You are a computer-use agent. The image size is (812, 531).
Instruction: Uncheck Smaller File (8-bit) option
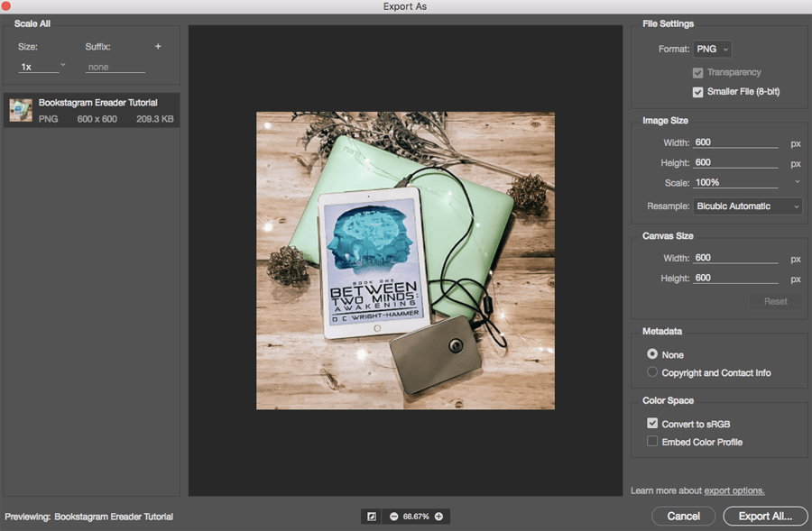point(698,92)
